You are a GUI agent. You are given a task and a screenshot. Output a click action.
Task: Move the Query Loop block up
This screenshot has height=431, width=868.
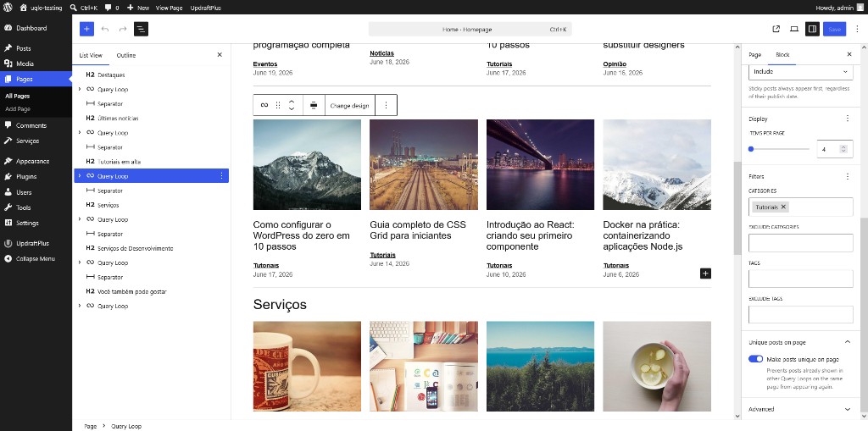pos(292,102)
